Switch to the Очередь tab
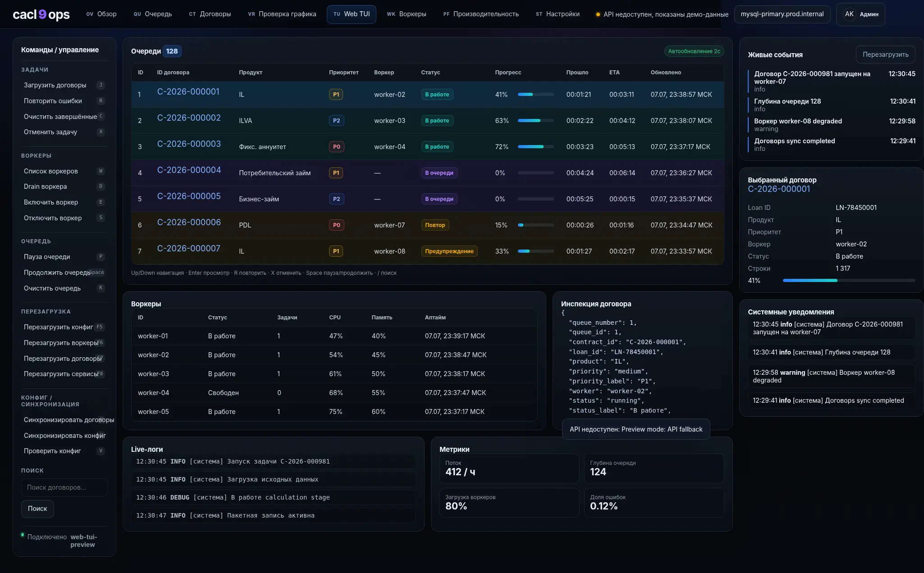Image resolution: width=924 pixels, height=573 pixels. tap(152, 14)
